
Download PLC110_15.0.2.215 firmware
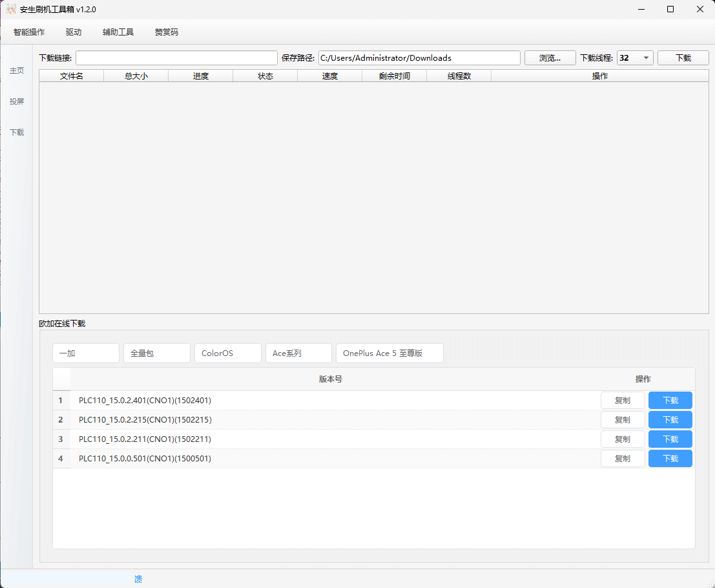[670, 420]
